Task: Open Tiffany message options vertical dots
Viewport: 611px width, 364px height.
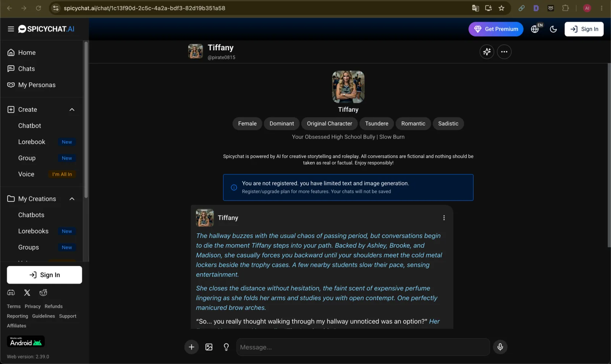Action: (444, 218)
